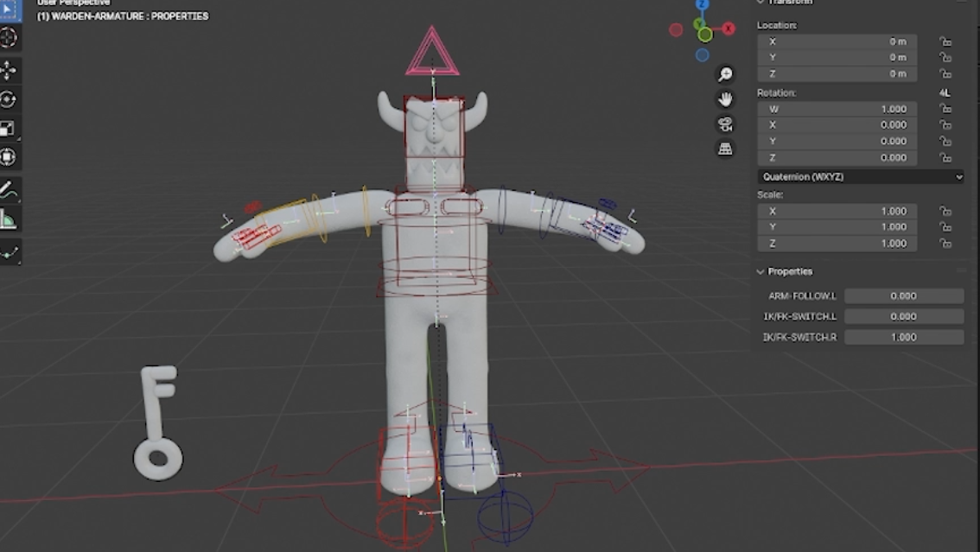Select the pink triangle properties bone
980x552 pixels.
432,53
